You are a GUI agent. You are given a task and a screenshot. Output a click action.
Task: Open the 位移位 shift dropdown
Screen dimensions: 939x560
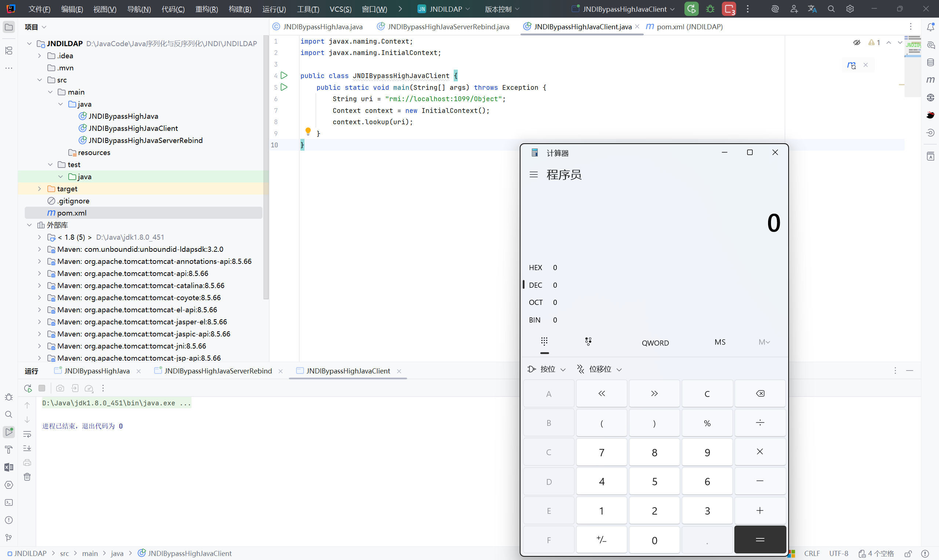click(x=600, y=369)
